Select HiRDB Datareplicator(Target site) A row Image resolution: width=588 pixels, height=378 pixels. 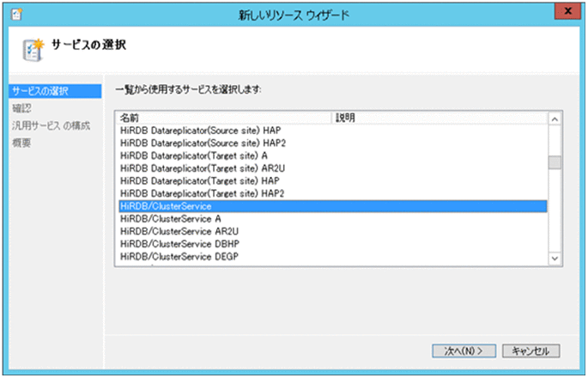pyautogui.click(x=333, y=155)
